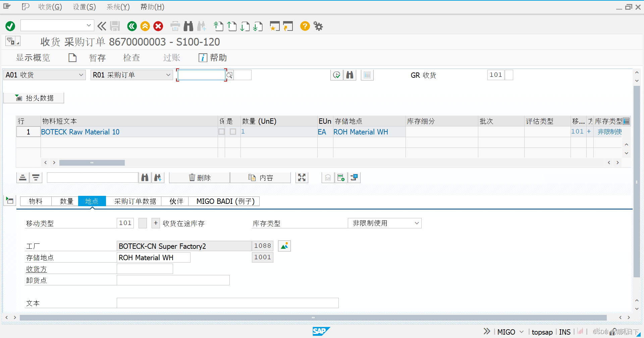Collapse the detail data area toggle icon
The height and width of the screenshot is (338, 644).
pyautogui.click(x=10, y=201)
